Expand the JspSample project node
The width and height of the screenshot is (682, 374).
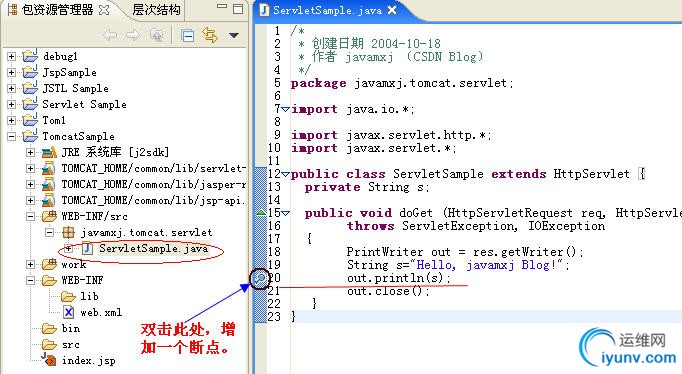12,73
